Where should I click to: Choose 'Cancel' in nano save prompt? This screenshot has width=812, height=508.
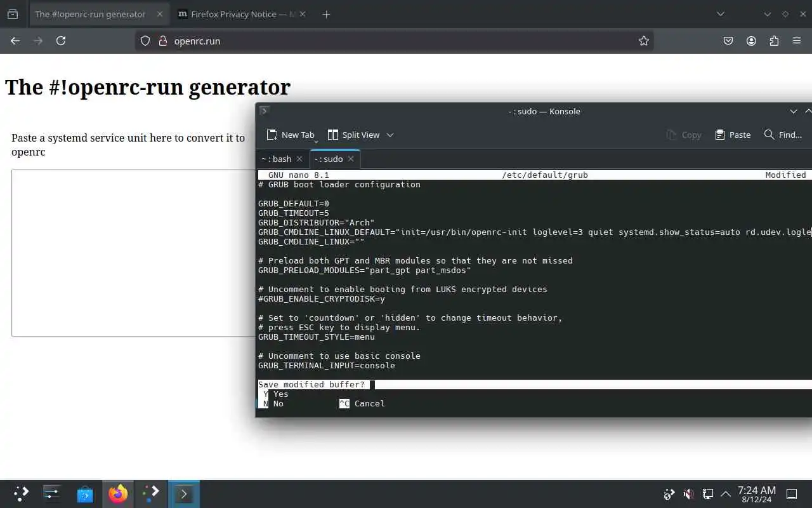362,403
